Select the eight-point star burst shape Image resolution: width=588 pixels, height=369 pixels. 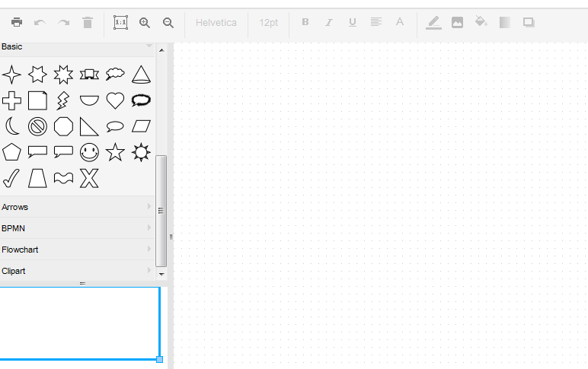(x=63, y=75)
